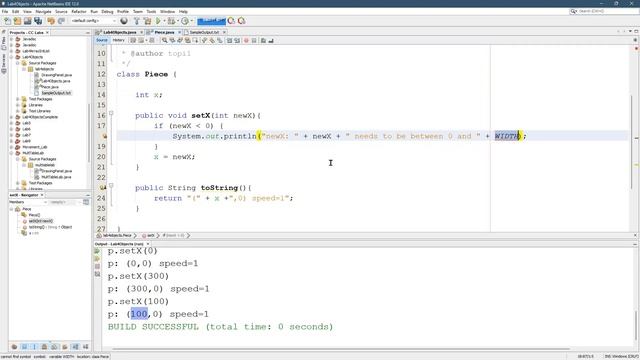Click the Source view button

(x=102, y=40)
